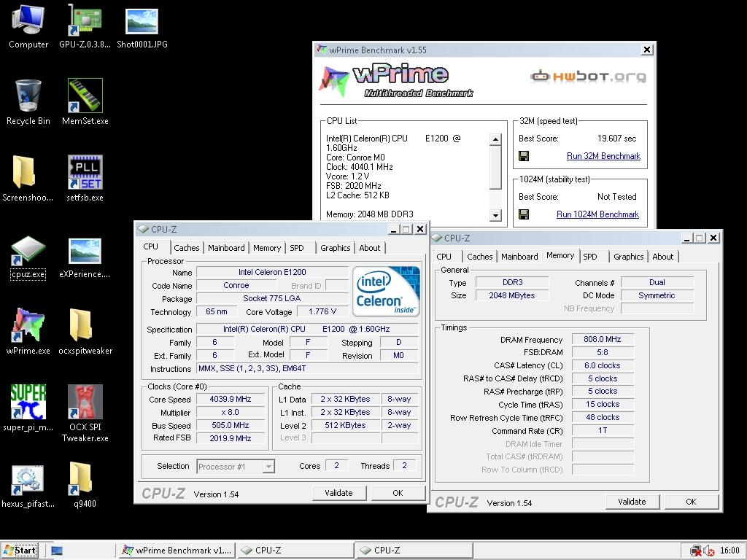The height and width of the screenshot is (560, 747).
Task: Launch setfsb.exe shortcut
Action: [85, 179]
